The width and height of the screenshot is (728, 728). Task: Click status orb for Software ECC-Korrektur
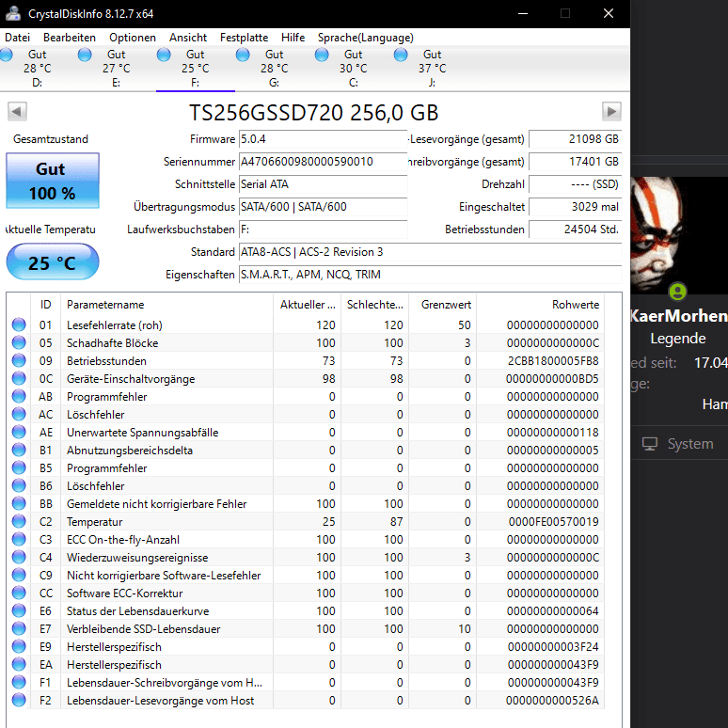point(19,593)
